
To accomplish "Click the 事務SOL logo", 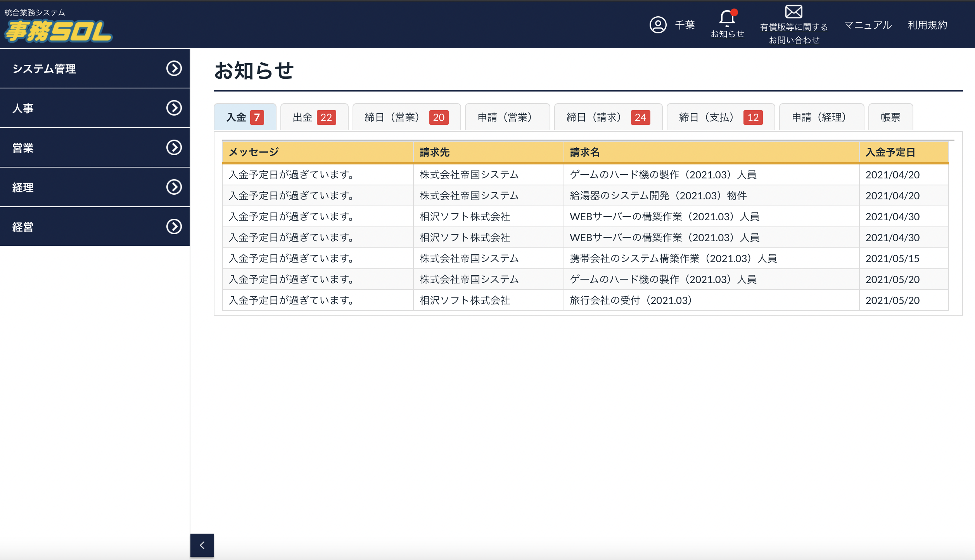I will click(58, 31).
